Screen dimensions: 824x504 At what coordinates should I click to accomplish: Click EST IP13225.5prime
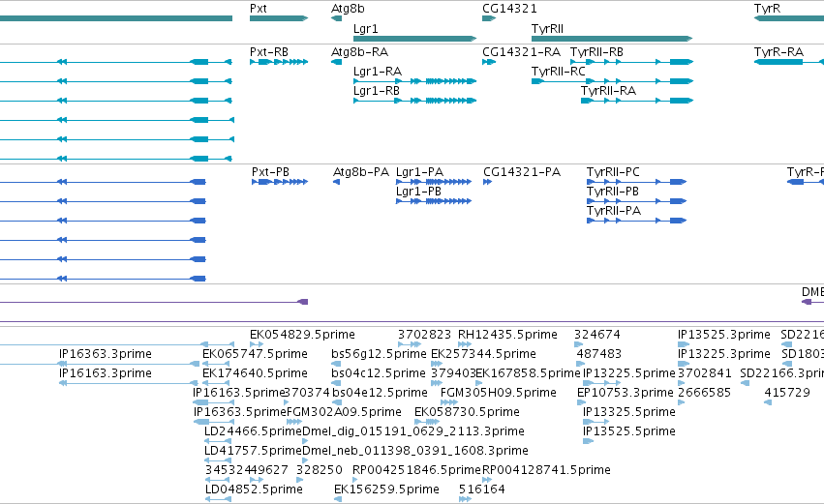click(629, 373)
